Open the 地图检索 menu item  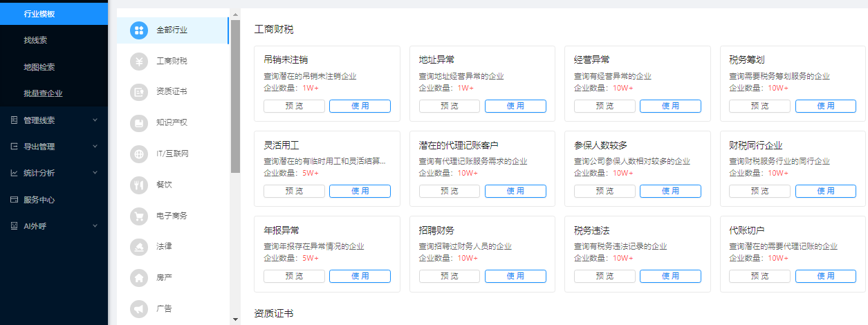[54, 67]
